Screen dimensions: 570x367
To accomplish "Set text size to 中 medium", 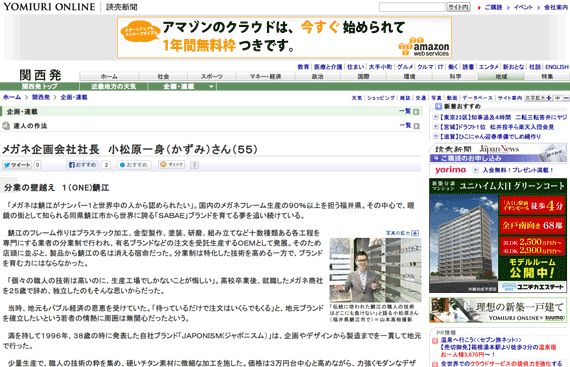I will [x=557, y=98].
